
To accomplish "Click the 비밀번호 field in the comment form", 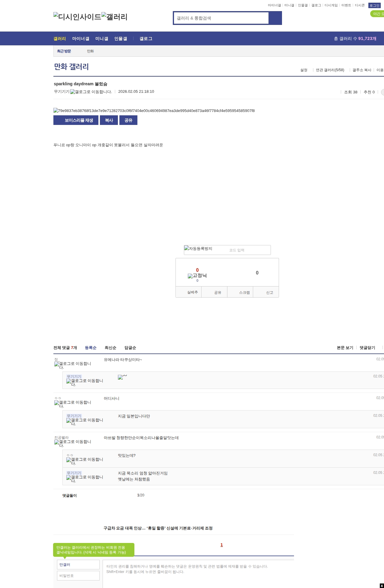I will click(78, 576).
